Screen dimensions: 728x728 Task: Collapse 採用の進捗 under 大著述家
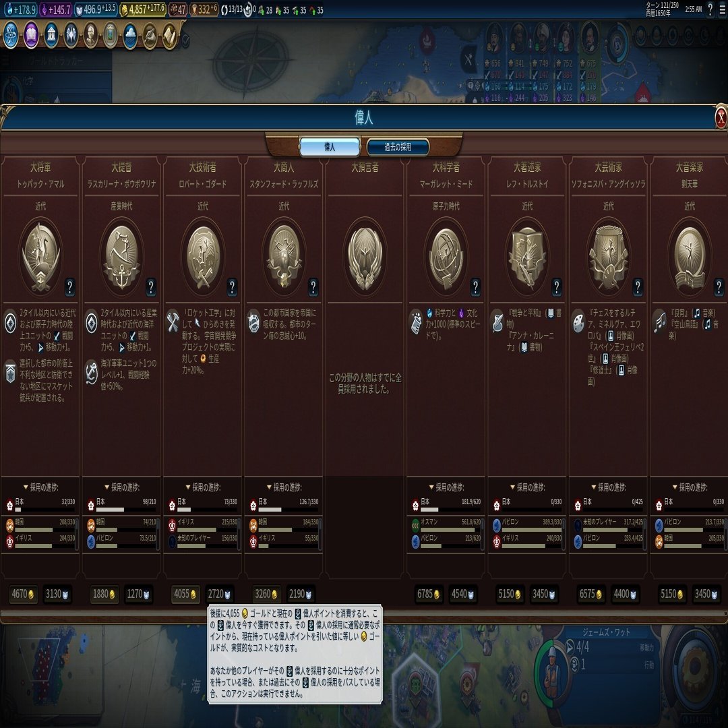tap(527, 487)
